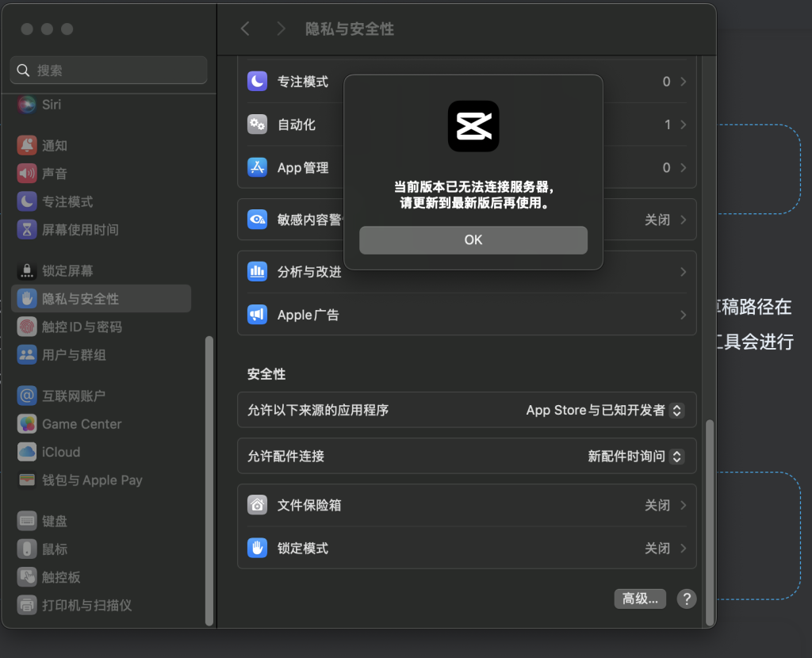
Task: Select 锁定屏幕 in the sidebar
Action: (59, 270)
